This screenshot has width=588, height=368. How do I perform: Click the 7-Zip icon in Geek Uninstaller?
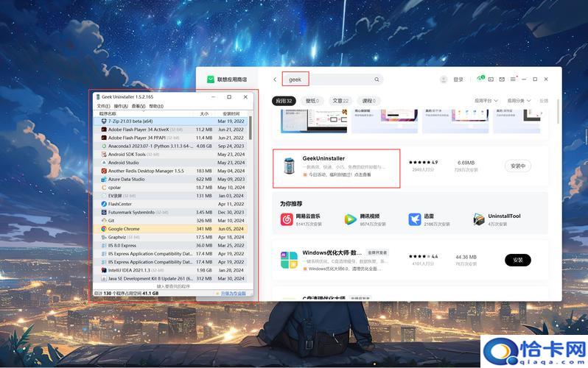click(x=104, y=121)
